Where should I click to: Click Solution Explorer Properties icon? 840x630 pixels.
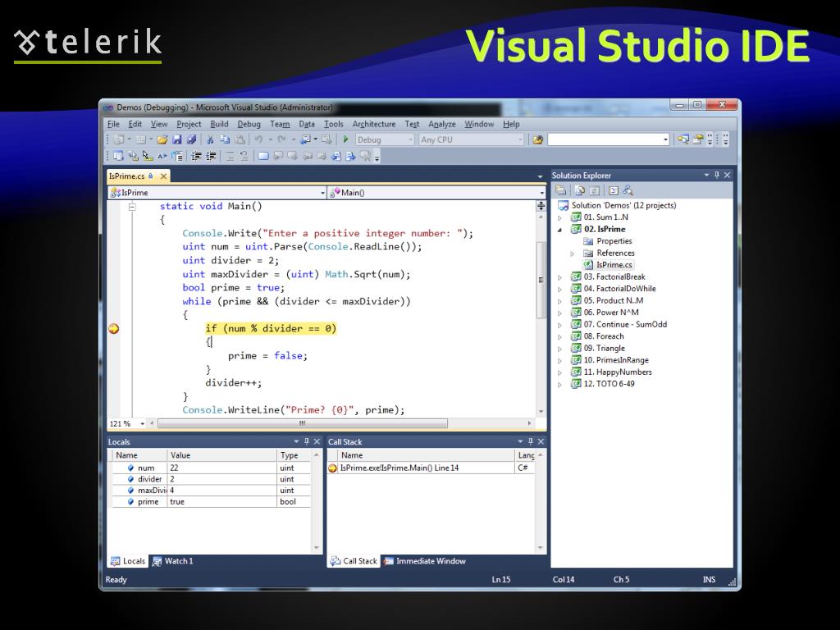[x=560, y=190]
